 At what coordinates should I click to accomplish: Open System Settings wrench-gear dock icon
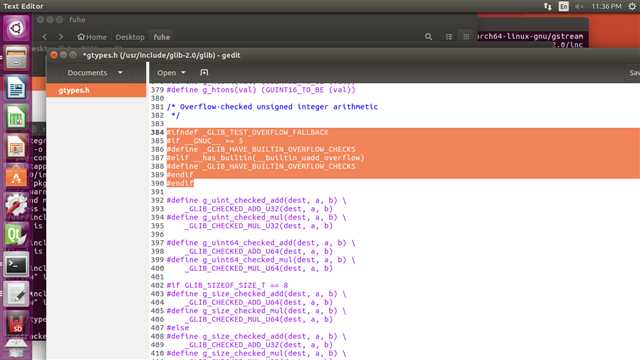(x=16, y=206)
